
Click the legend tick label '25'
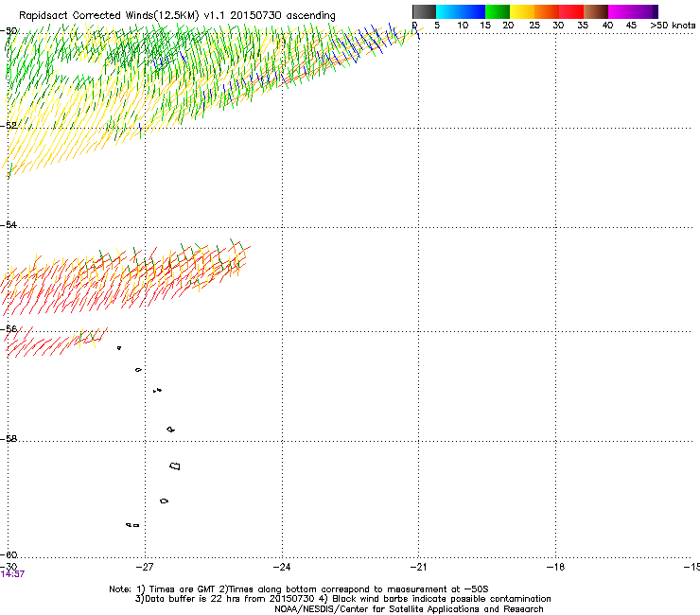[x=534, y=26]
